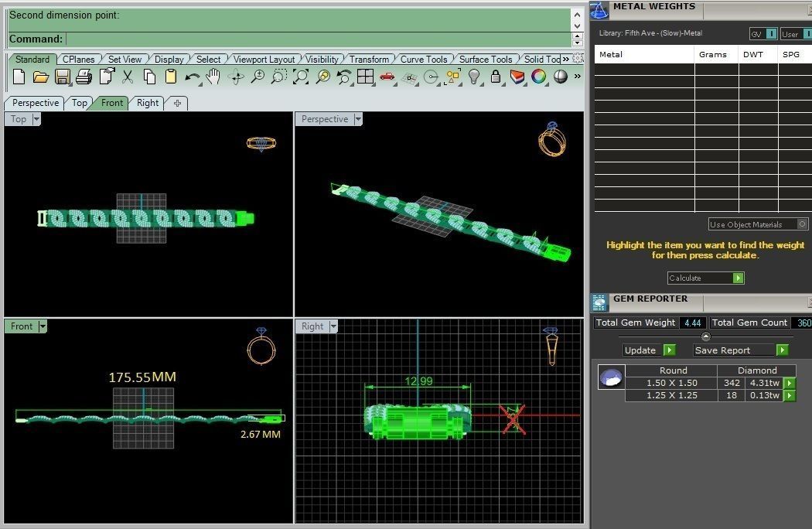
Task: Switch to the Curve Tools toolbar tab
Action: 424,59
